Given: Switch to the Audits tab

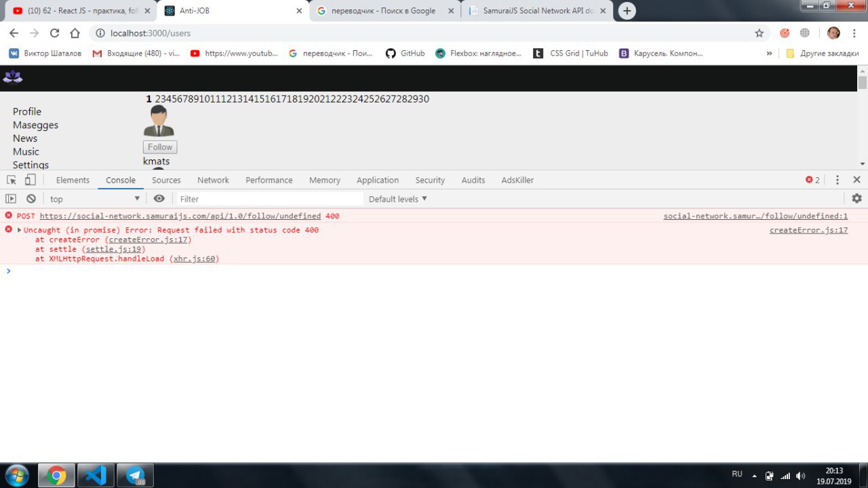Looking at the screenshot, I should pyautogui.click(x=473, y=180).
